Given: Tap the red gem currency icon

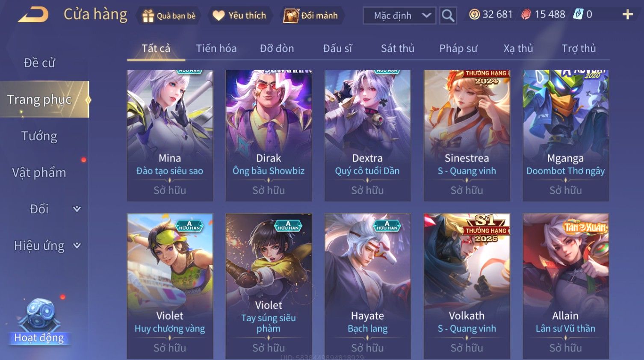Looking at the screenshot, I should click(526, 15).
